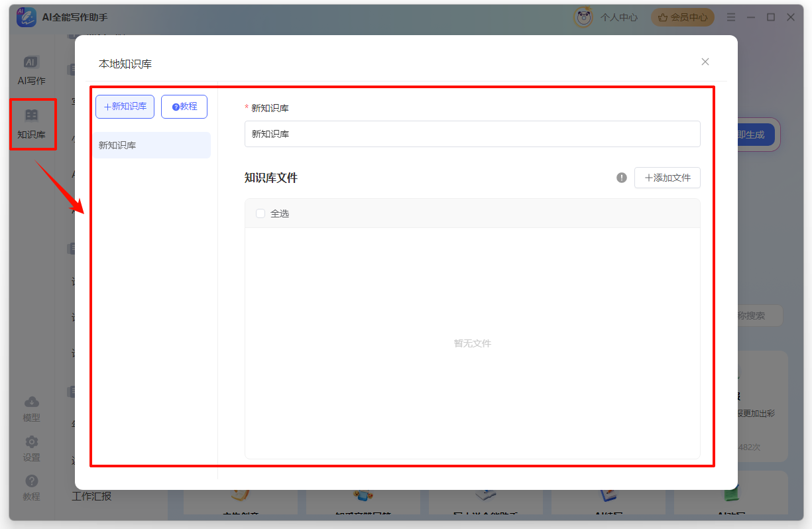Click the +添加文件 button to add files
This screenshot has width=812, height=529.
coord(667,178)
